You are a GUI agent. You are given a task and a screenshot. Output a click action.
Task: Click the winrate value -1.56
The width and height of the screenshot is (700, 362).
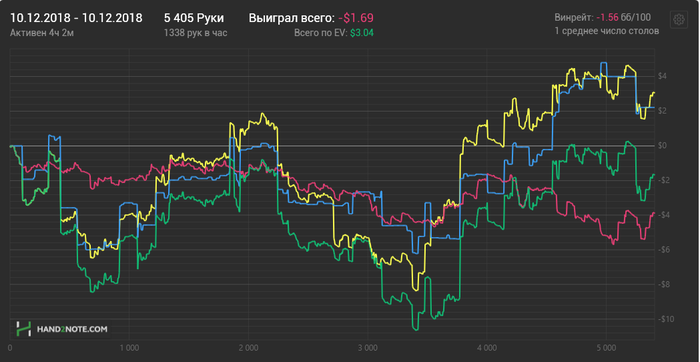tap(607, 17)
